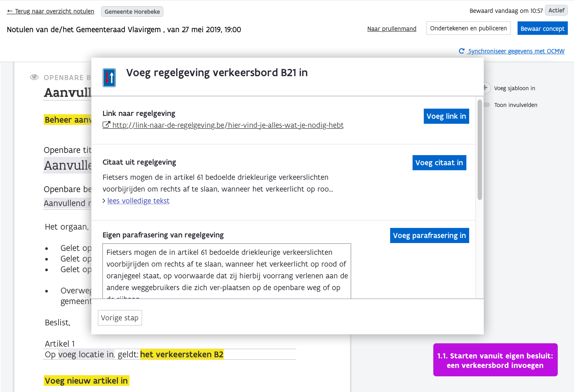Expand lees volledige tekst

(138, 201)
